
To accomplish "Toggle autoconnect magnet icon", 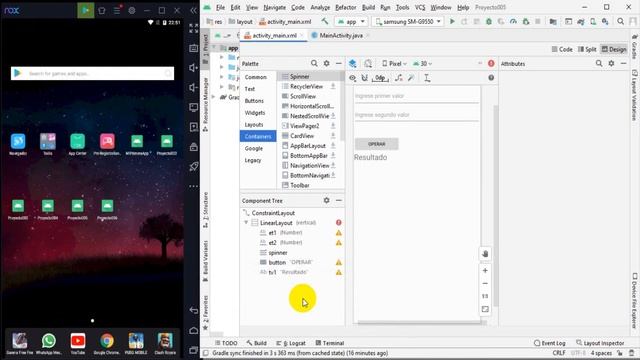I will 364,78.
